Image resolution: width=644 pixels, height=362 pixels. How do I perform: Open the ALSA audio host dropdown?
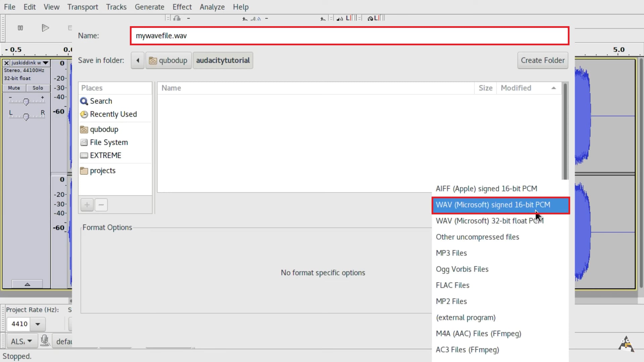point(21,342)
